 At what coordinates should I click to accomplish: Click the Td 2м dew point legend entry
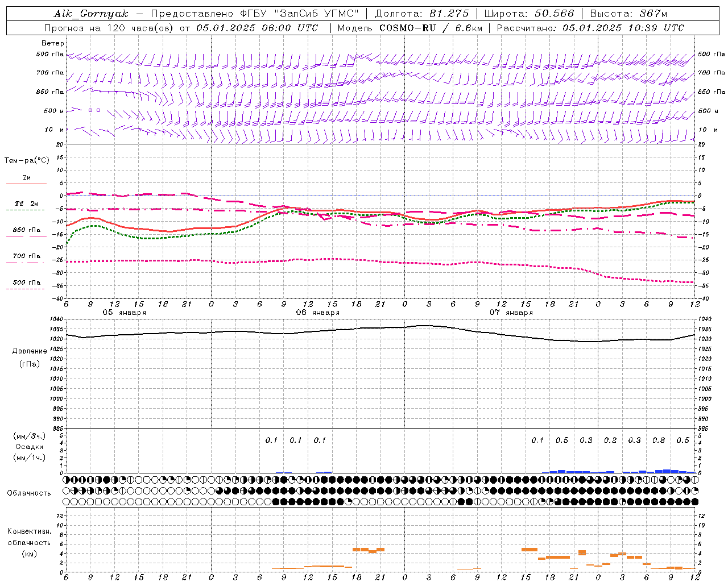point(27,203)
